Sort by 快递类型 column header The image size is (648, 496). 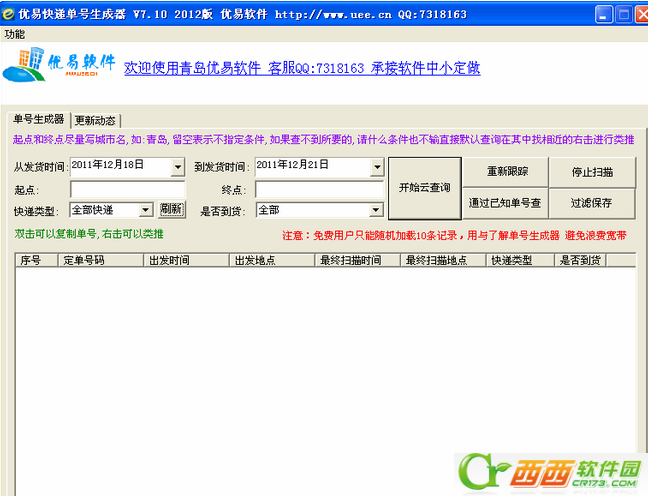[x=520, y=260]
